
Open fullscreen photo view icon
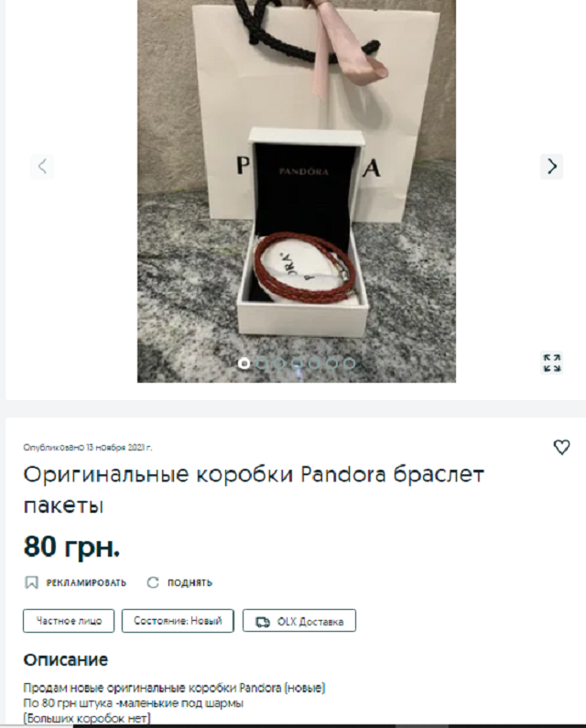point(551,363)
